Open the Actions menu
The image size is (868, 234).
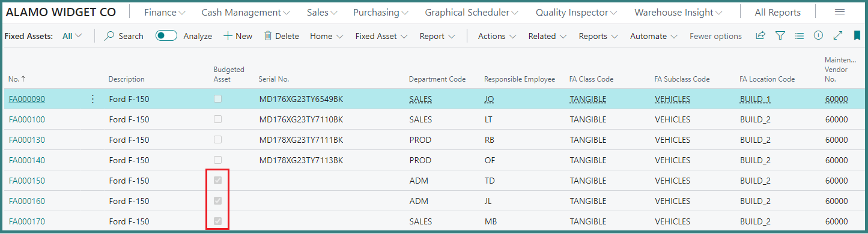coord(497,36)
